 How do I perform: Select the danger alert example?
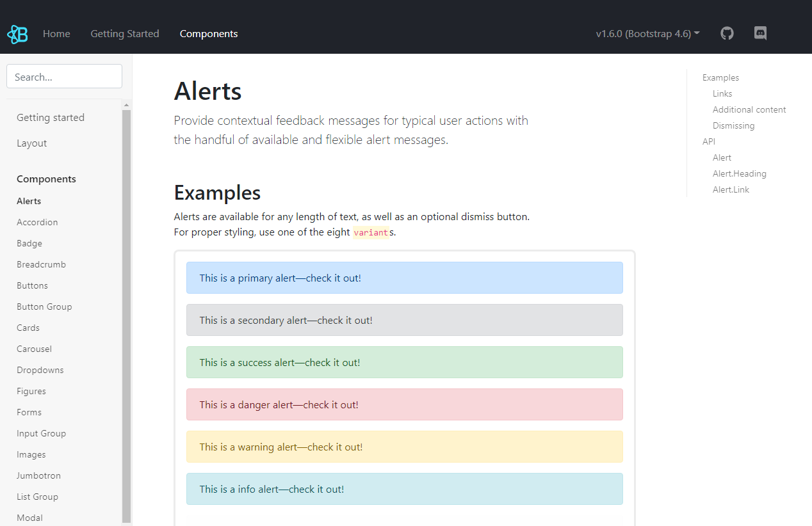(x=404, y=404)
